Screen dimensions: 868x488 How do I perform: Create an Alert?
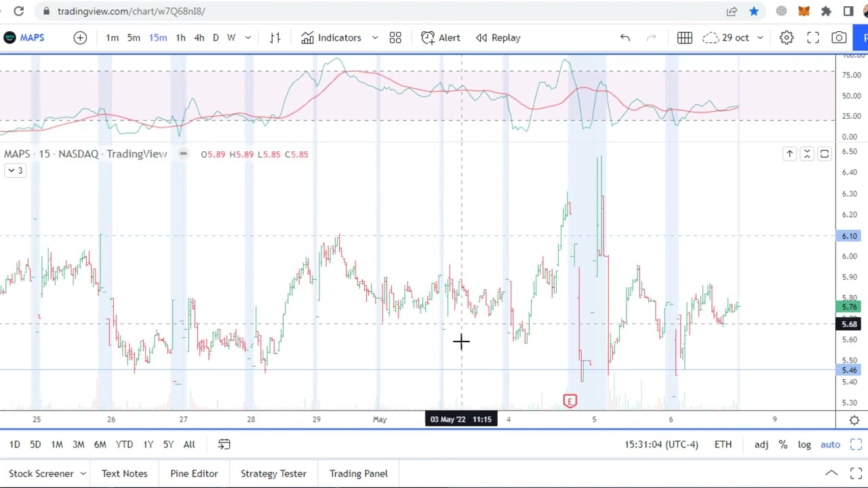point(441,37)
